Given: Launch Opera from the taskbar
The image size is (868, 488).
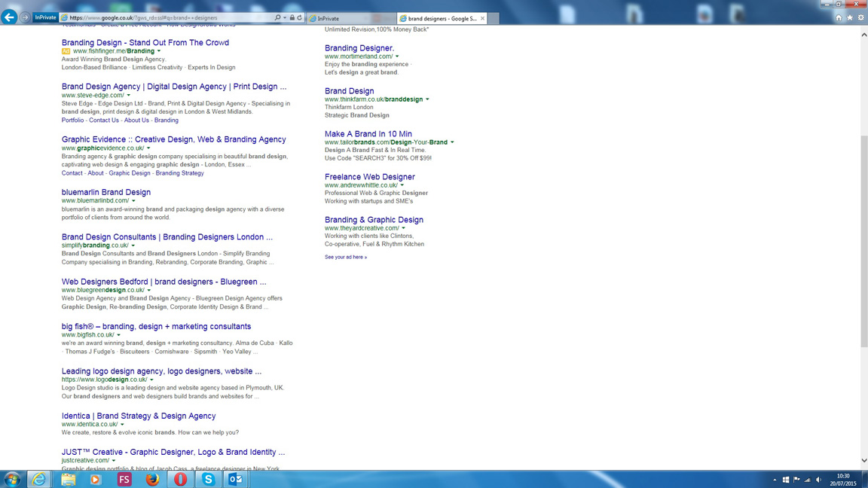Looking at the screenshot, I should (180, 479).
